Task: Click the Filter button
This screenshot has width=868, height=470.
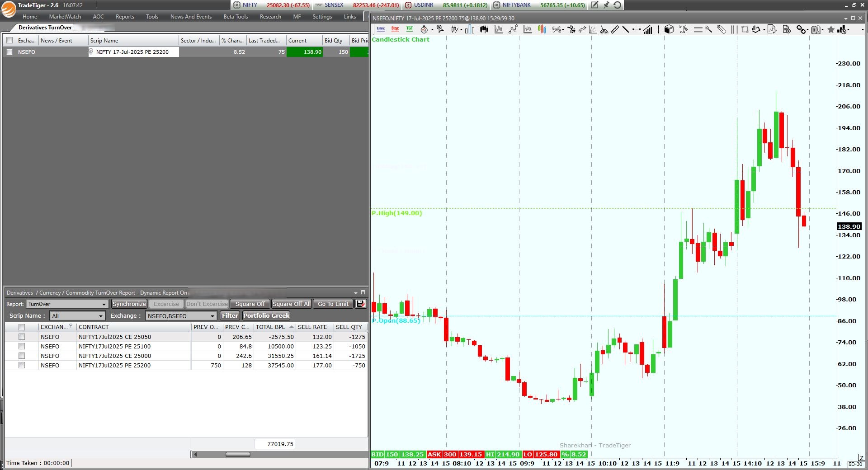Action: 230,315
